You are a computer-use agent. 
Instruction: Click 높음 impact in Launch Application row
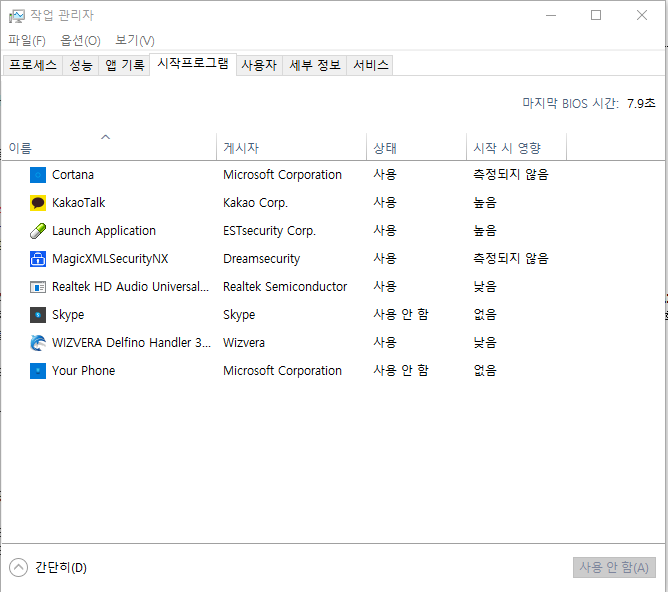[485, 231]
